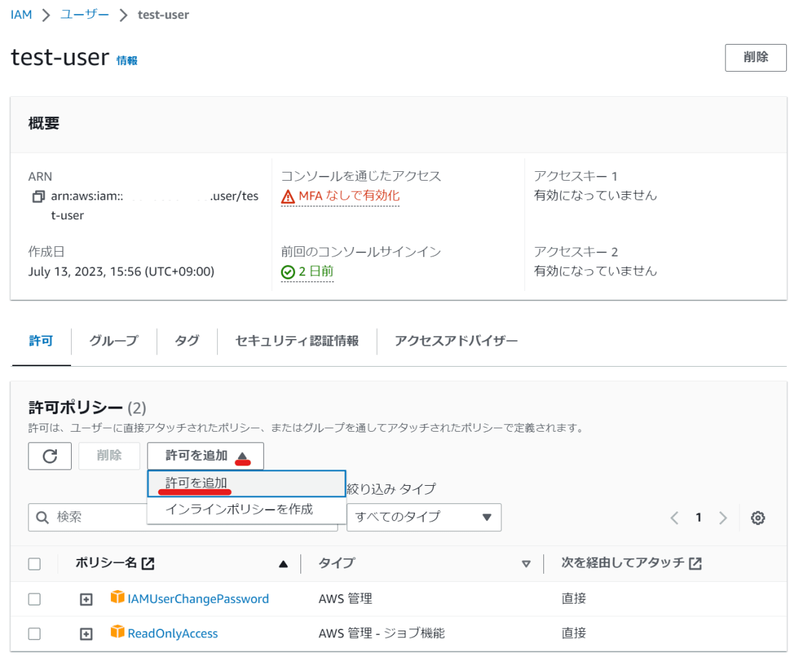Screen dimensions: 812x657
Task: Click the 情報 link next to test-user
Action: tap(127, 60)
